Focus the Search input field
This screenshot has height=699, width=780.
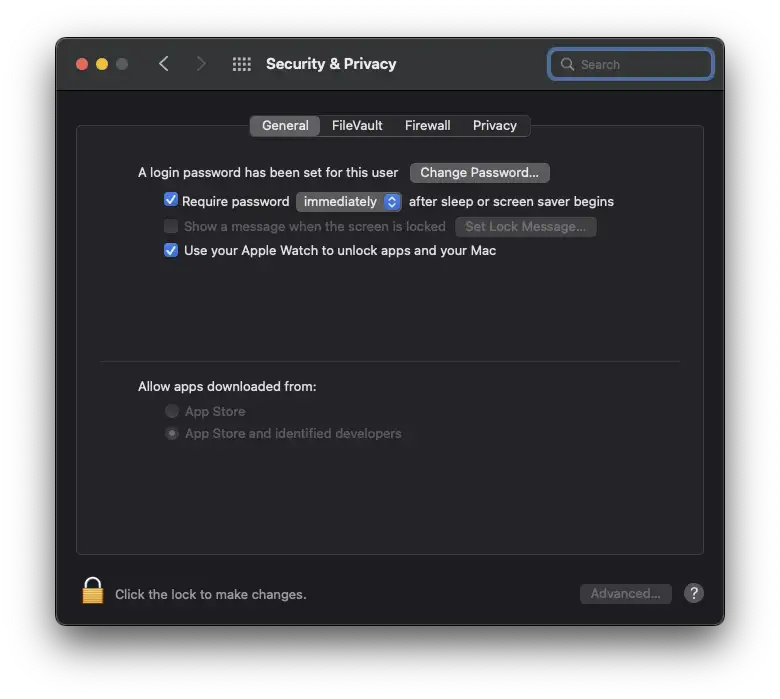(631, 64)
